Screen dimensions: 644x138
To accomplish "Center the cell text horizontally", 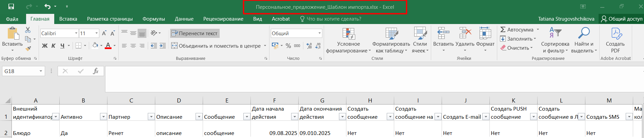I will pyautogui.click(x=133, y=46).
